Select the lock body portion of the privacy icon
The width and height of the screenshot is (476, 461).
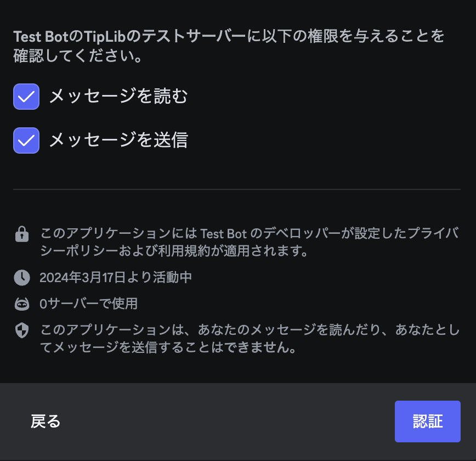coord(21,237)
